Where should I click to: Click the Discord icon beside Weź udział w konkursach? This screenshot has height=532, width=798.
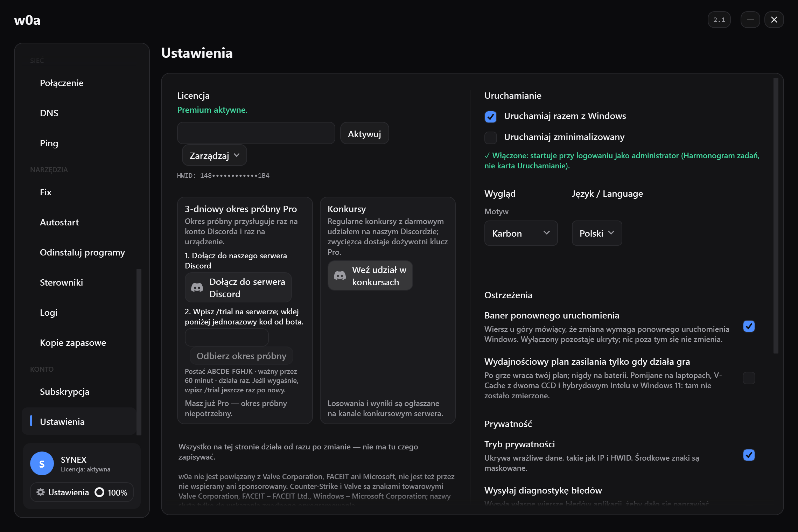[x=340, y=276]
